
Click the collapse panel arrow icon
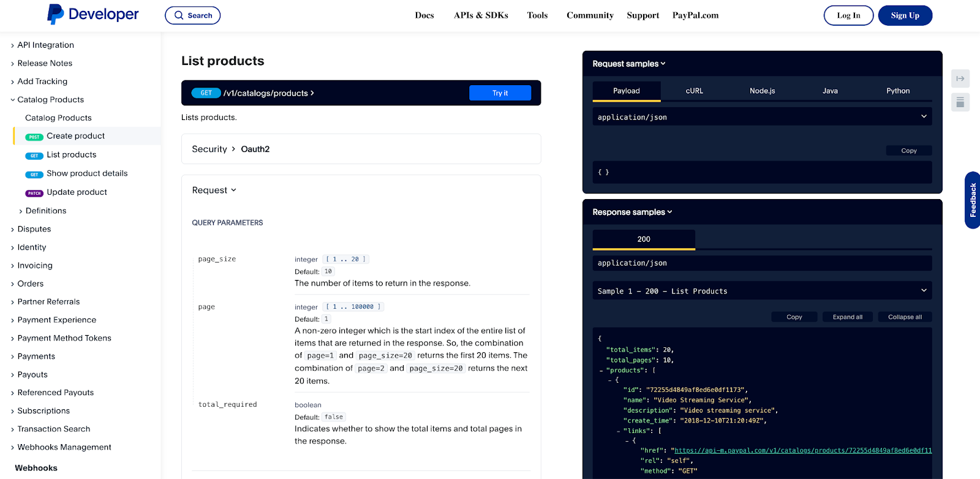click(960, 78)
